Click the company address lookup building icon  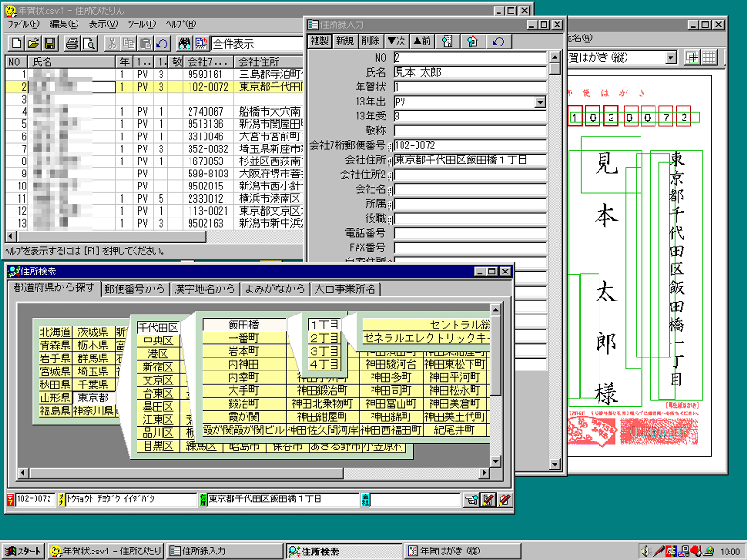[x=447, y=41]
